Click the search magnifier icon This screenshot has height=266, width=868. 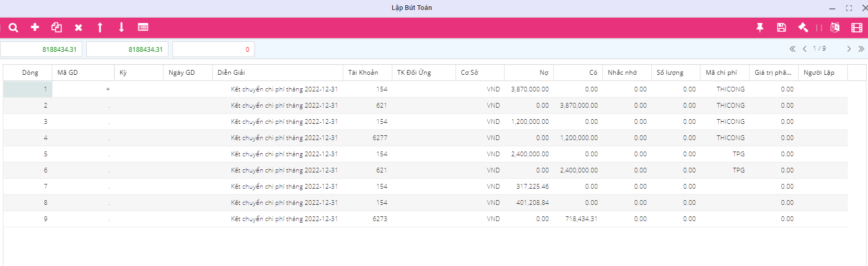pos(14,28)
